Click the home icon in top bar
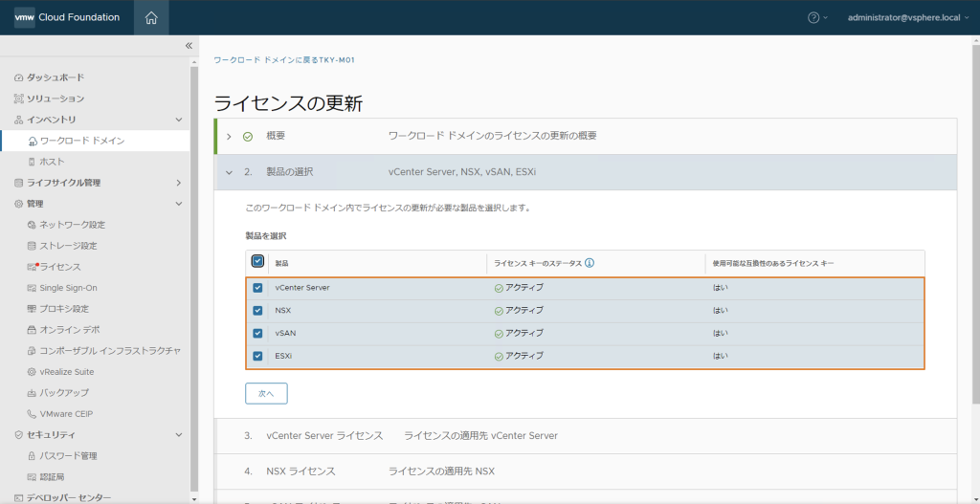 pyautogui.click(x=150, y=17)
